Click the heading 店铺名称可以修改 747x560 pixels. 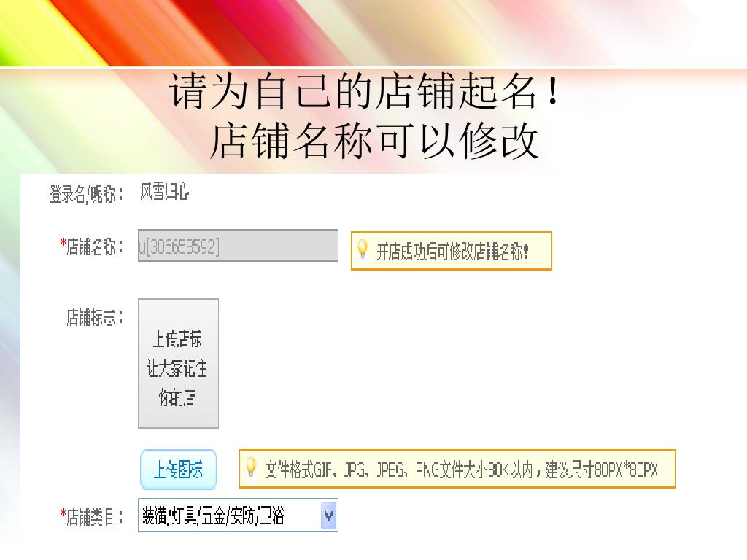(374, 141)
